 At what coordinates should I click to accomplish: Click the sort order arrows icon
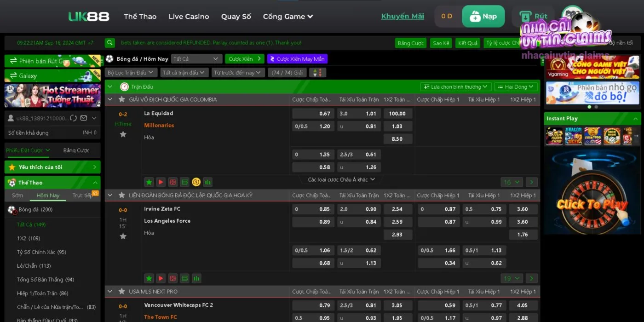coord(317,73)
